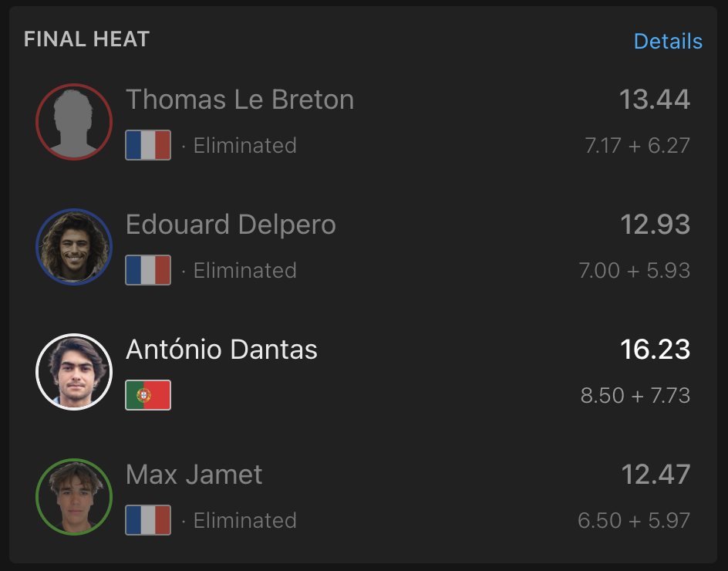Click the Eliminated status beside Max Jamet
This screenshot has height=571, width=728.
244,520
